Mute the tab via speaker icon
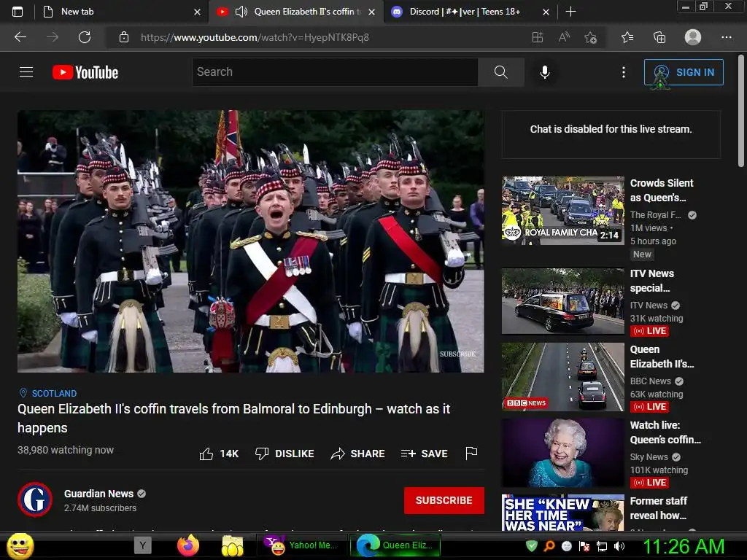Viewport: 747px width, 560px height. (x=241, y=12)
